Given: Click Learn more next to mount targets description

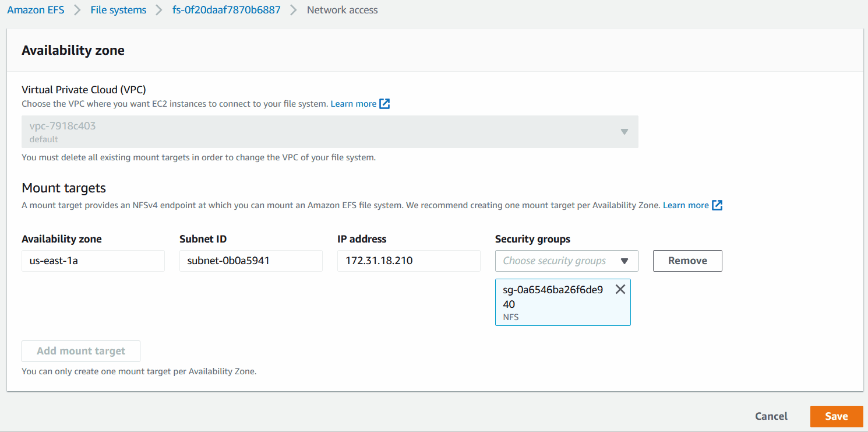Looking at the screenshot, I should [685, 205].
